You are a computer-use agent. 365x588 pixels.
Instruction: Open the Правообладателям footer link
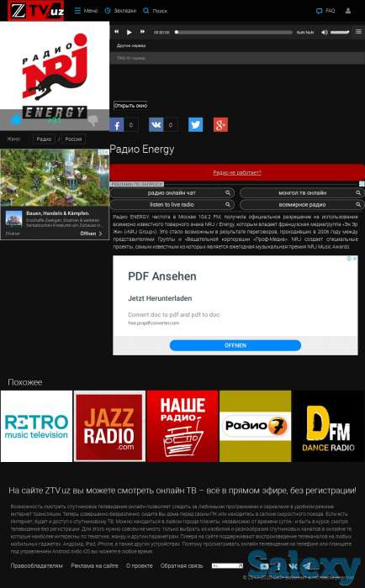pos(36,565)
